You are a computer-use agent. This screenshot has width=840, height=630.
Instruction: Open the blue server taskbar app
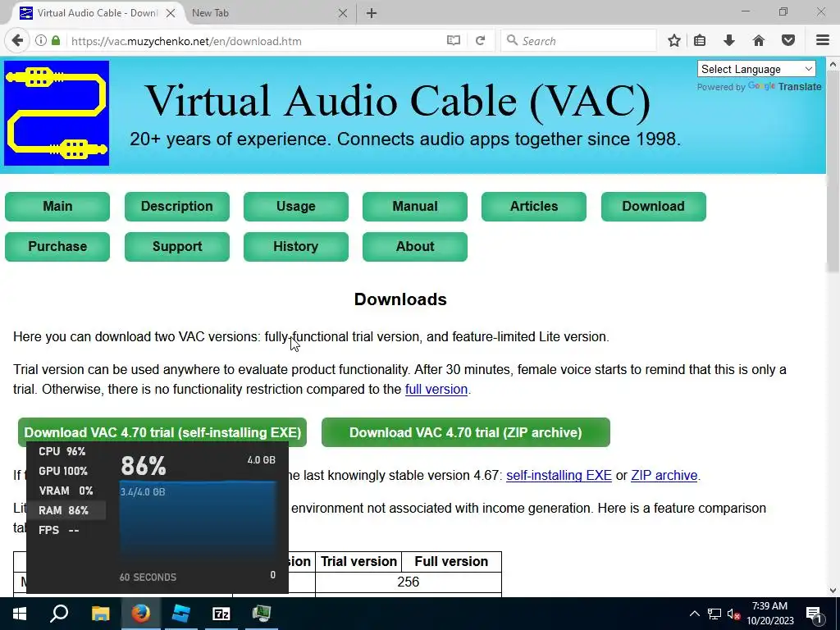181,614
